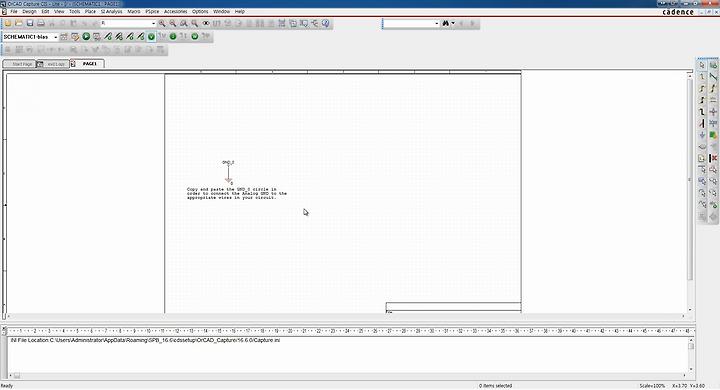720x390 pixels.
Task: Zoom out with second magnifier icon
Action: [173, 23]
